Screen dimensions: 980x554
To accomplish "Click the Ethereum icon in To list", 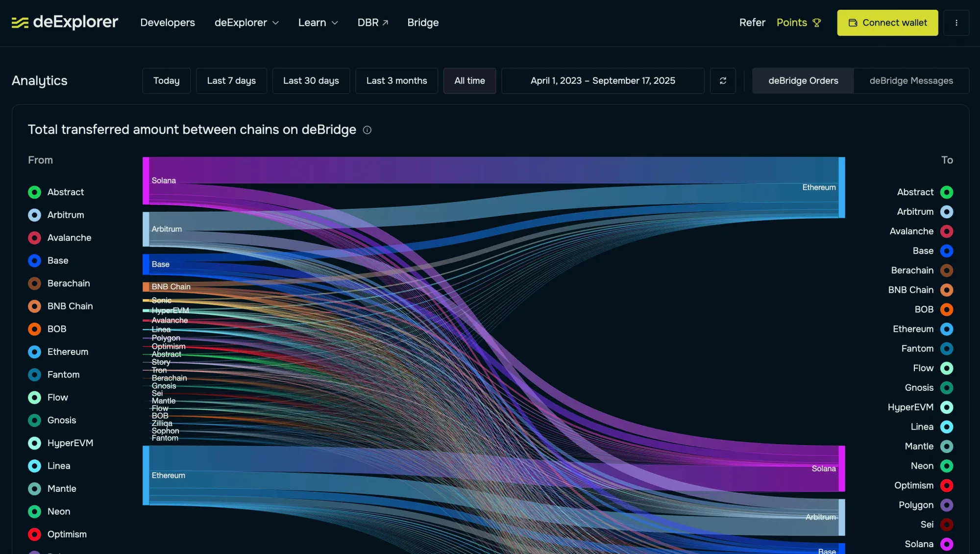I will pos(947,329).
